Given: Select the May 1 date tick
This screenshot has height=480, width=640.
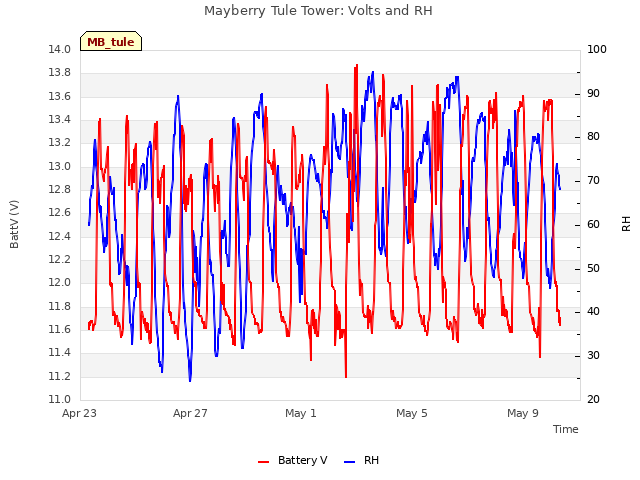Looking at the screenshot, I should pos(301,413).
